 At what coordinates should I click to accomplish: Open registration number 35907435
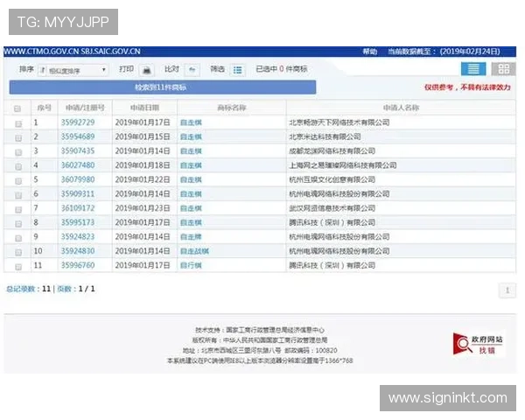click(x=78, y=150)
